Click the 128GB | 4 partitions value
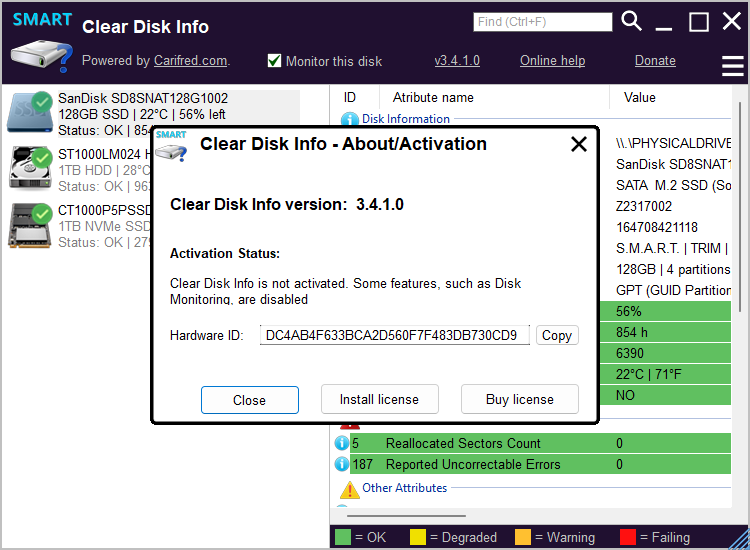The height and width of the screenshot is (550, 750). 673,269
